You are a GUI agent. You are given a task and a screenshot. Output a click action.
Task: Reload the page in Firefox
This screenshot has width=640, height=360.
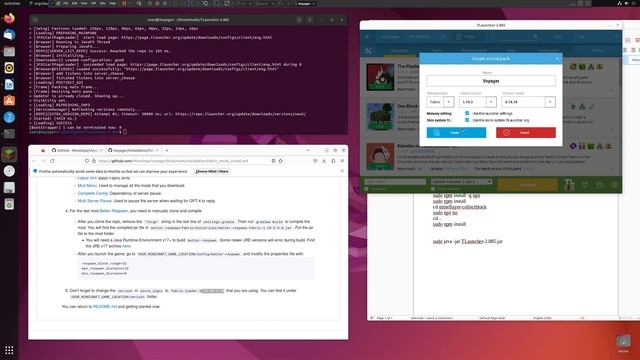coord(52,161)
